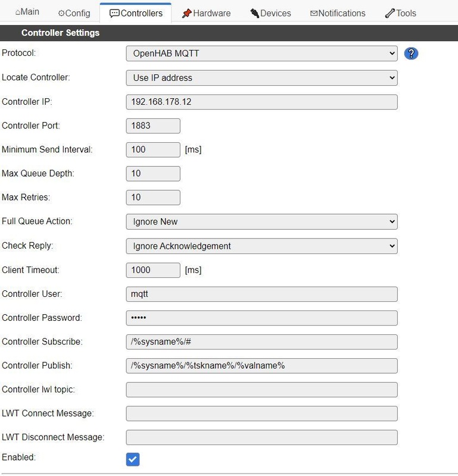This screenshot has height=476, width=458.
Task: Go to the Hardware tab
Action: [x=206, y=13]
